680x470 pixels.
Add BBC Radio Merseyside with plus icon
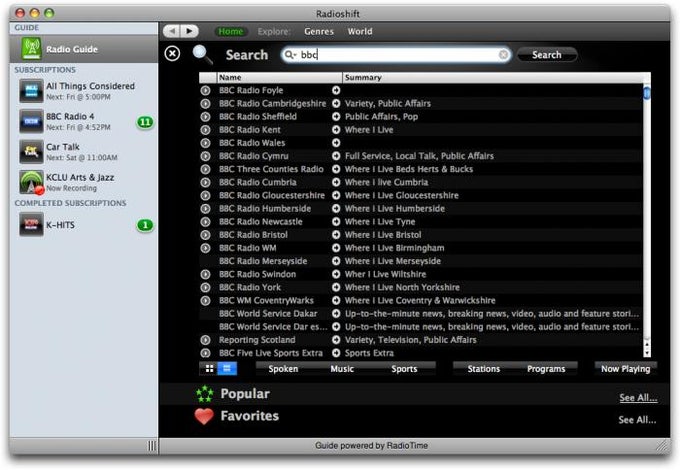[x=336, y=261]
